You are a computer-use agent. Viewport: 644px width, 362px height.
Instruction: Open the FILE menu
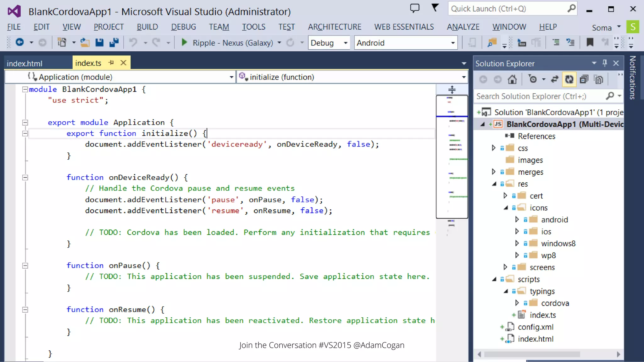14,27
